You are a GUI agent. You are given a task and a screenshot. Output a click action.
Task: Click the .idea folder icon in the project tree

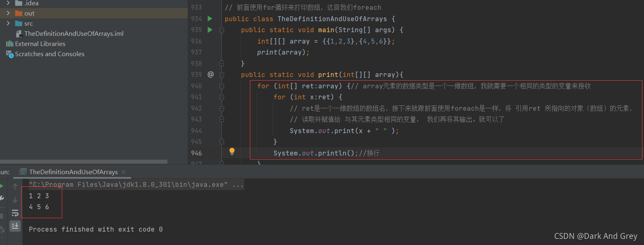[x=19, y=3]
